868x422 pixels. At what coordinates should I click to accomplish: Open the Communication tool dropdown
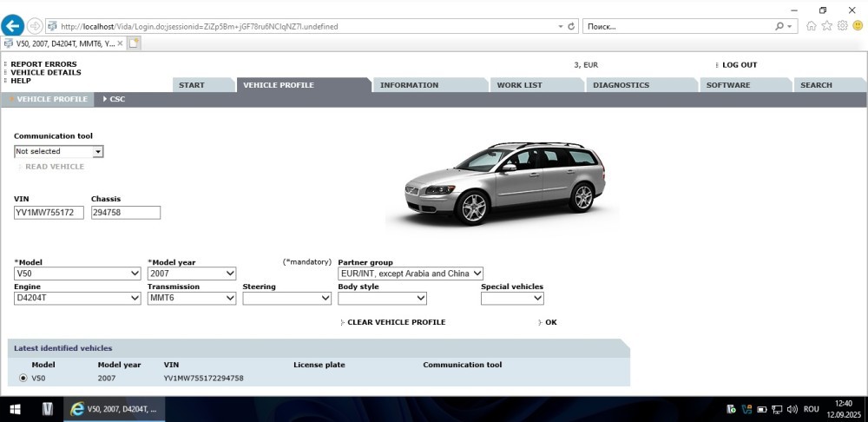pyautogui.click(x=59, y=151)
